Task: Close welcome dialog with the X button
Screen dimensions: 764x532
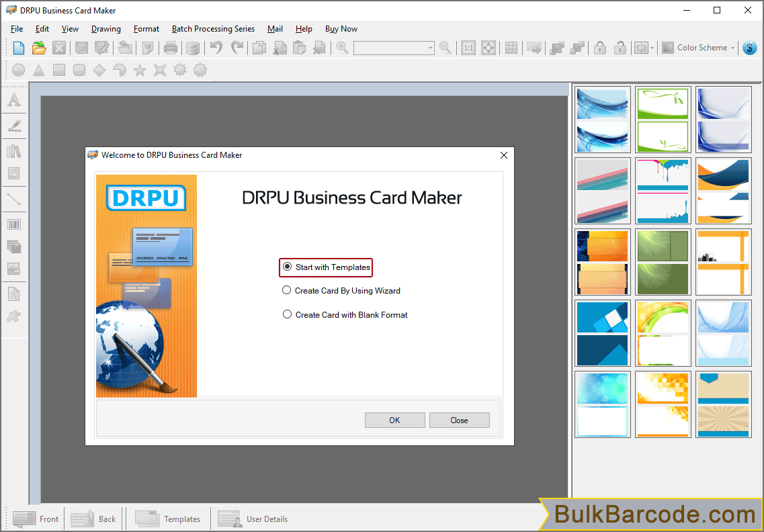Action: [504, 155]
